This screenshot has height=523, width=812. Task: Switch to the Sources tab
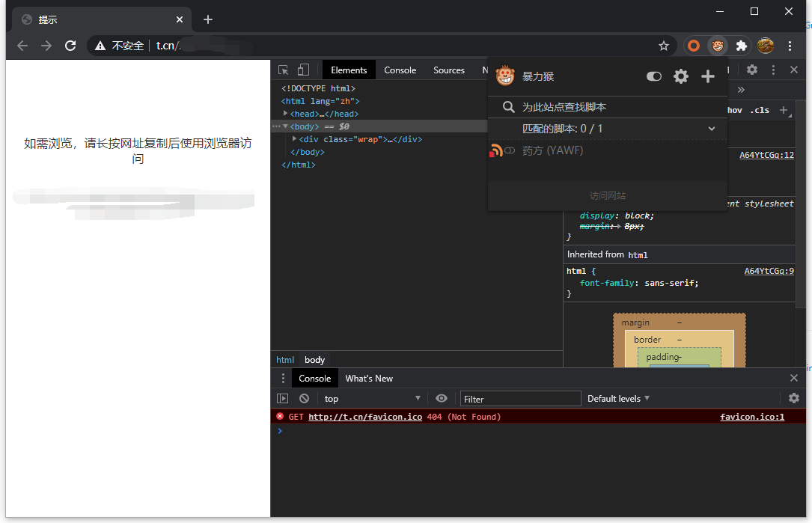tap(448, 69)
